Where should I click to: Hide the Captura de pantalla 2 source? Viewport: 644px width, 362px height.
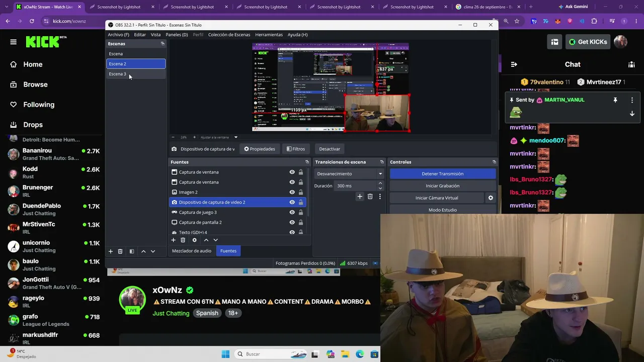(292, 222)
